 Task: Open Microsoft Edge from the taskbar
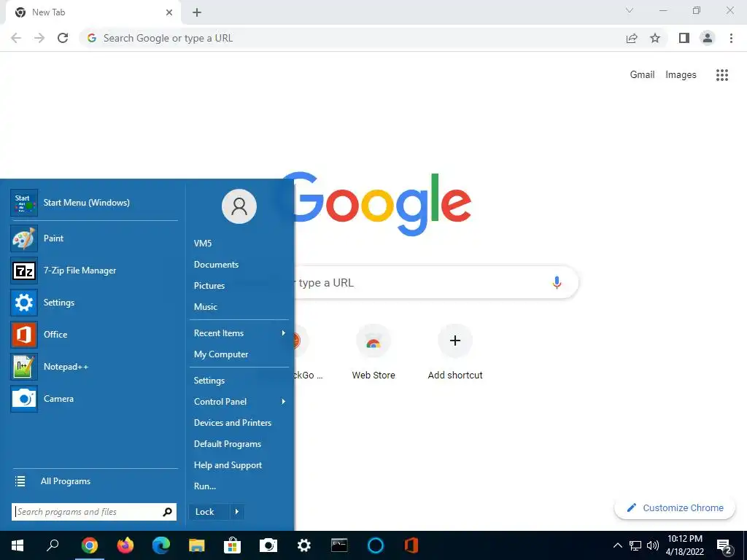(x=161, y=545)
